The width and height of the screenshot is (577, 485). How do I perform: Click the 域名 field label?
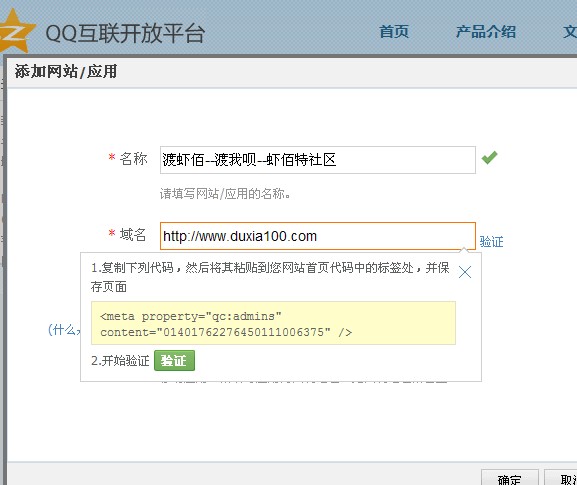click(133, 234)
